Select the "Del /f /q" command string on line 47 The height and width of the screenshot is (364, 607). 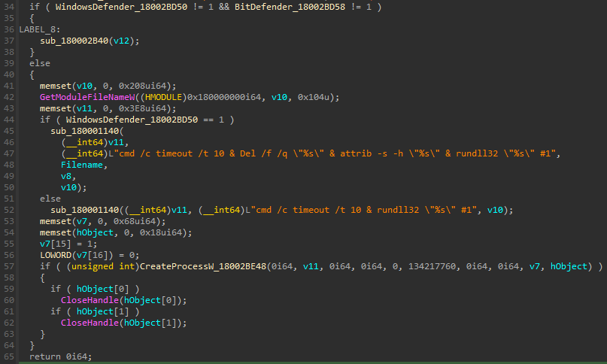(x=263, y=153)
